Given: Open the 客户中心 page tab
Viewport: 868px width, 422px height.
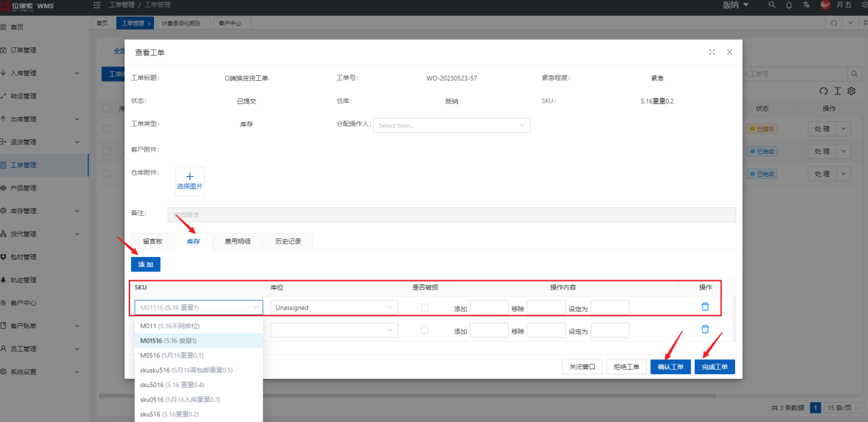Looking at the screenshot, I should pyautogui.click(x=232, y=23).
